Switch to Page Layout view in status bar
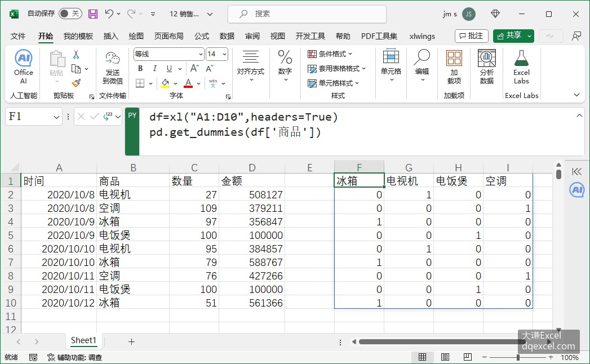Image resolution: width=590 pixels, height=364 pixels. (445, 357)
